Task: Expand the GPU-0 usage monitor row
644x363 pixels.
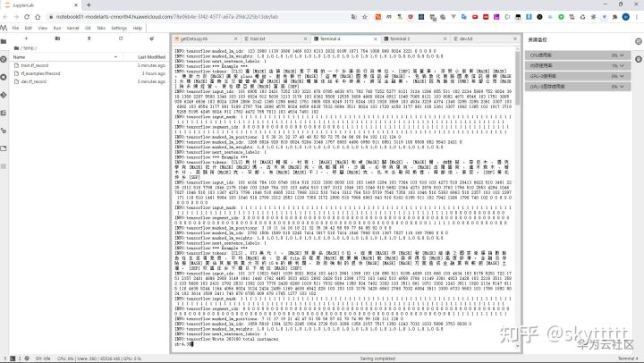Action: [578, 76]
